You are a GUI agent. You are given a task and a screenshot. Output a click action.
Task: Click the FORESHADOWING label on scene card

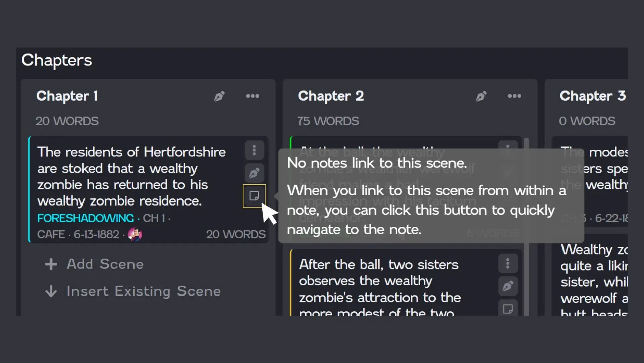click(86, 218)
